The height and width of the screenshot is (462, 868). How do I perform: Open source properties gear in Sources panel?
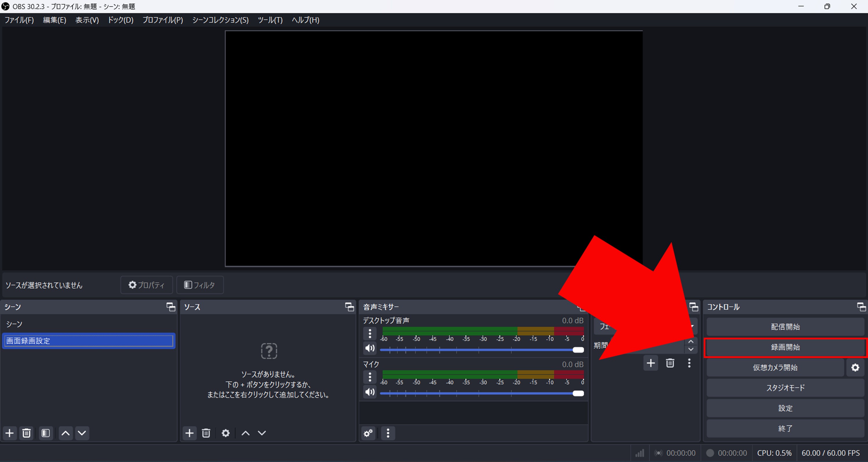click(226, 433)
